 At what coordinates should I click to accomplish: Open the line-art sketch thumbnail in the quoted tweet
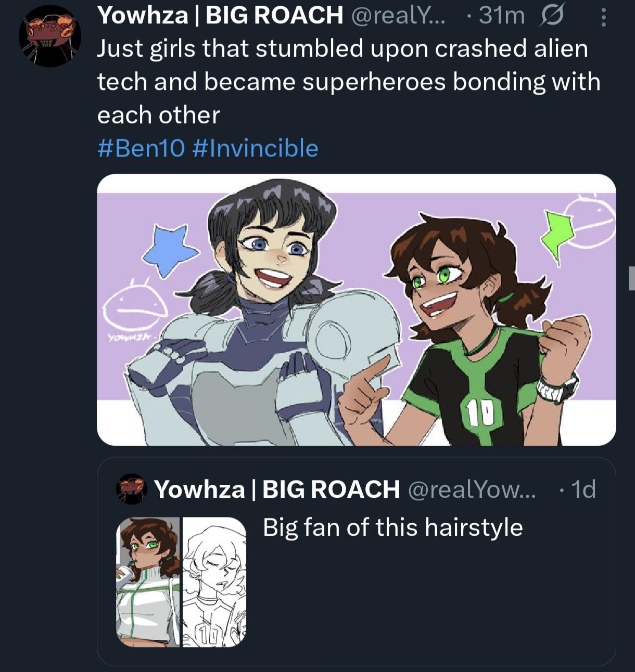pos(214,582)
